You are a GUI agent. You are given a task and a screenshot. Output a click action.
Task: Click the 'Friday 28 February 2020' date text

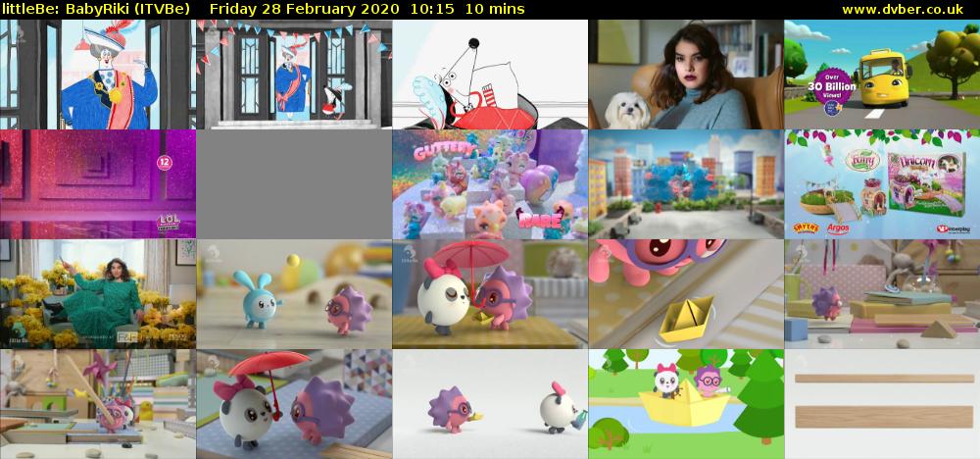305,10
